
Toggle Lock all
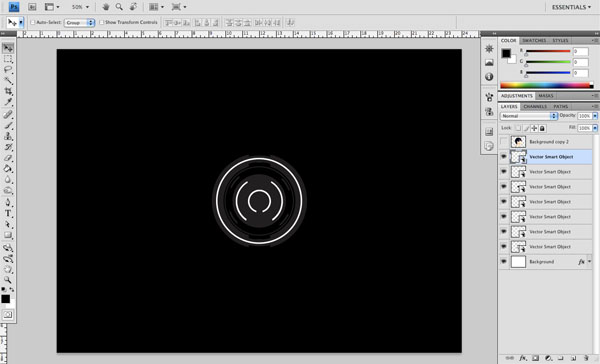[x=542, y=128]
